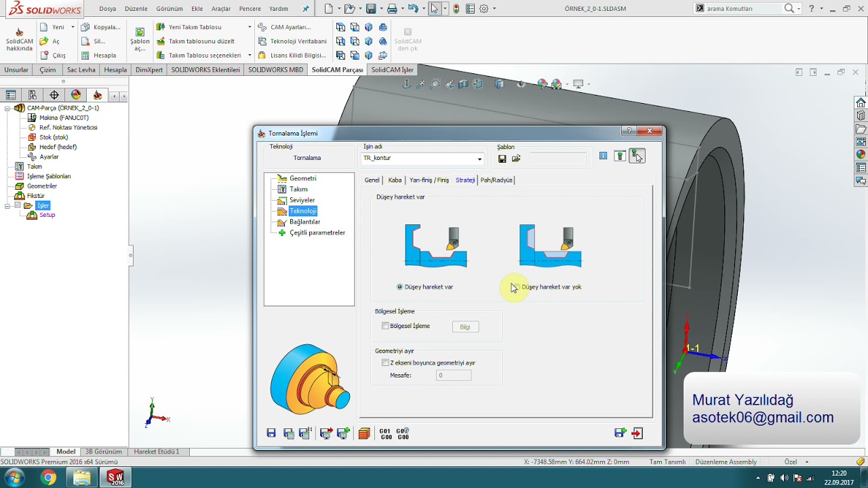
Task: Select the Düşey hareket var radio button
Action: 399,287
